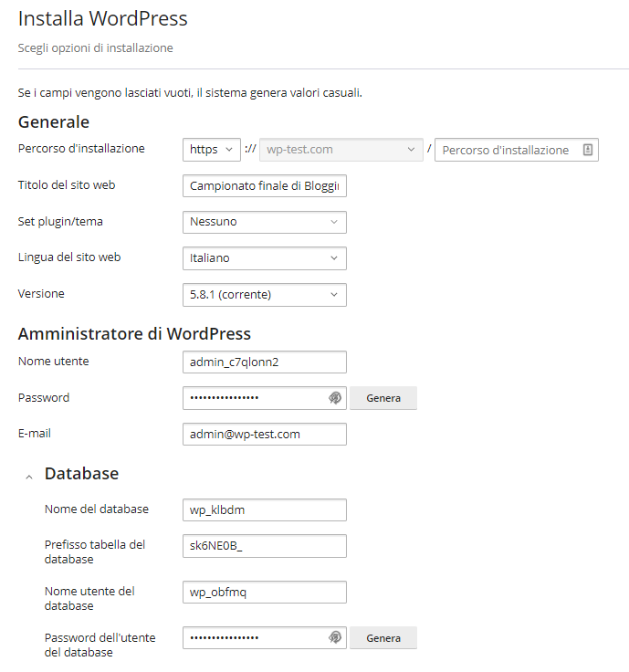Screen dimensions: 629x672
Task: Show the WordPress administrator password
Action: 335,398
